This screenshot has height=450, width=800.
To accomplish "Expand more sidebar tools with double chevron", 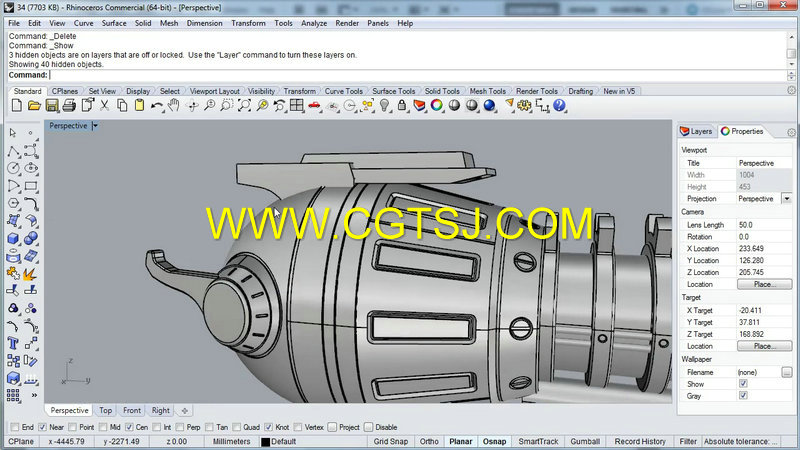I will point(34,395).
